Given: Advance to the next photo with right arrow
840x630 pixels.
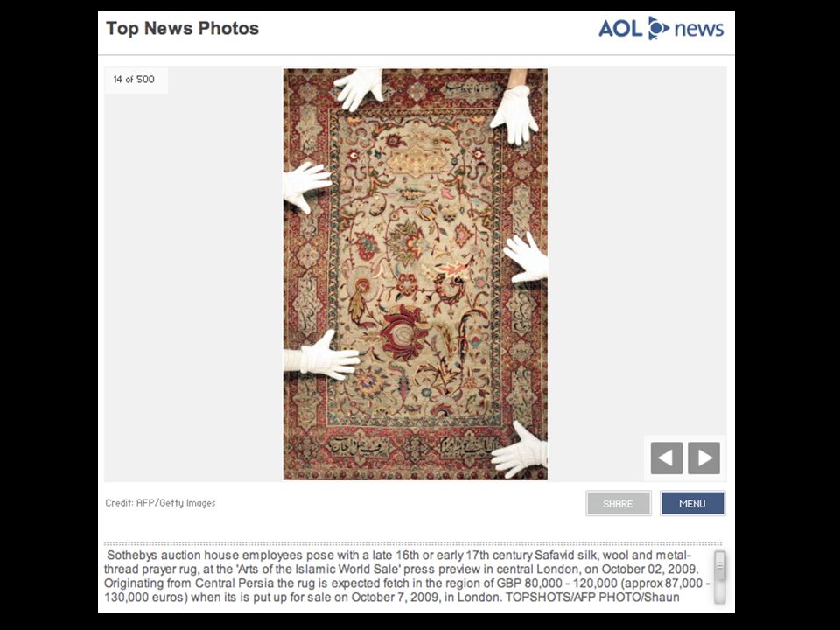Looking at the screenshot, I should click(703, 458).
